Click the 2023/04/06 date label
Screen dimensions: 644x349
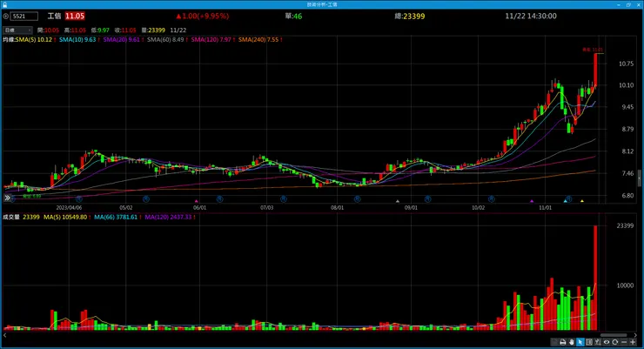pos(69,208)
